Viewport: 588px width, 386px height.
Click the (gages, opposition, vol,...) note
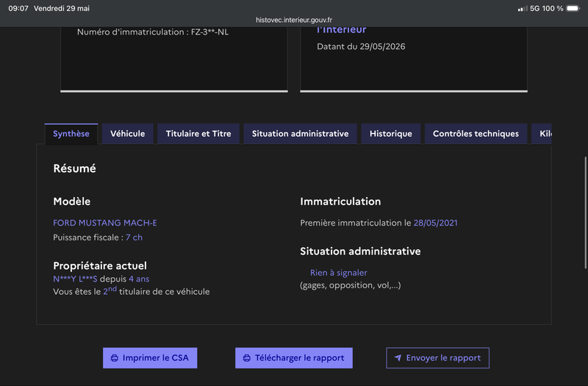pos(351,285)
